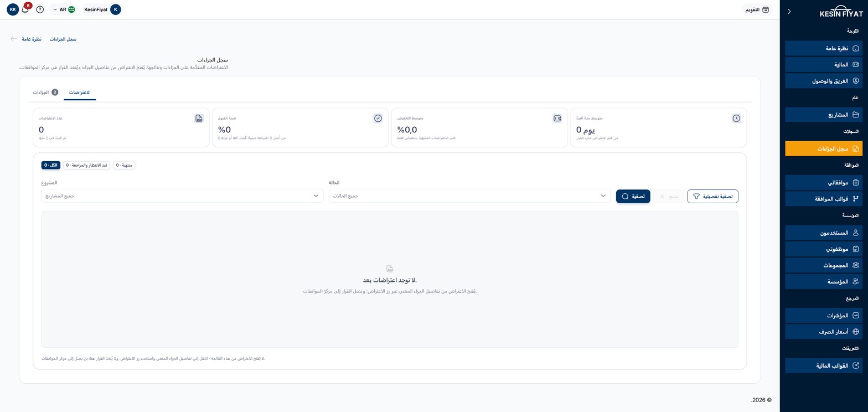
Task: Click the globe icon next to أسعار الصرف
Action: (855, 332)
